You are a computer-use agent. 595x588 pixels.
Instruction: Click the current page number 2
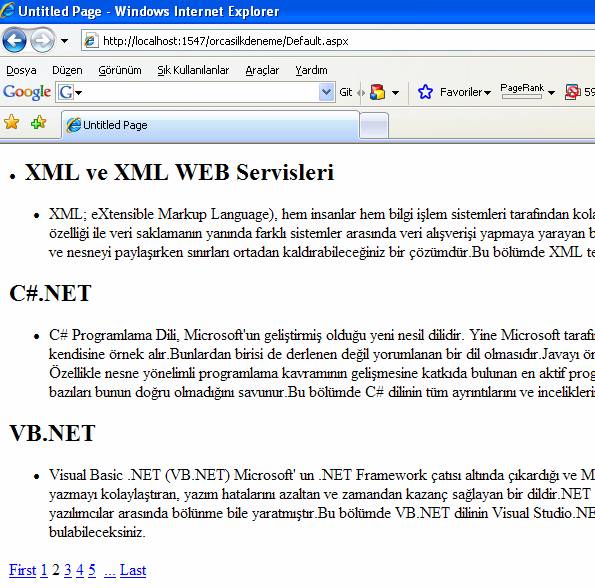(56, 570)
